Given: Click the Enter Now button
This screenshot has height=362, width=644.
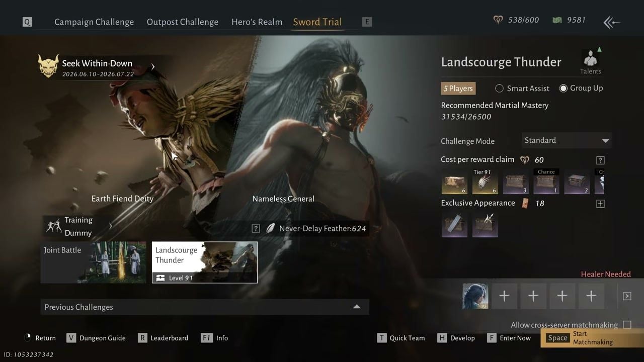Looking at the screenshot, I should (x=509, y=338).
